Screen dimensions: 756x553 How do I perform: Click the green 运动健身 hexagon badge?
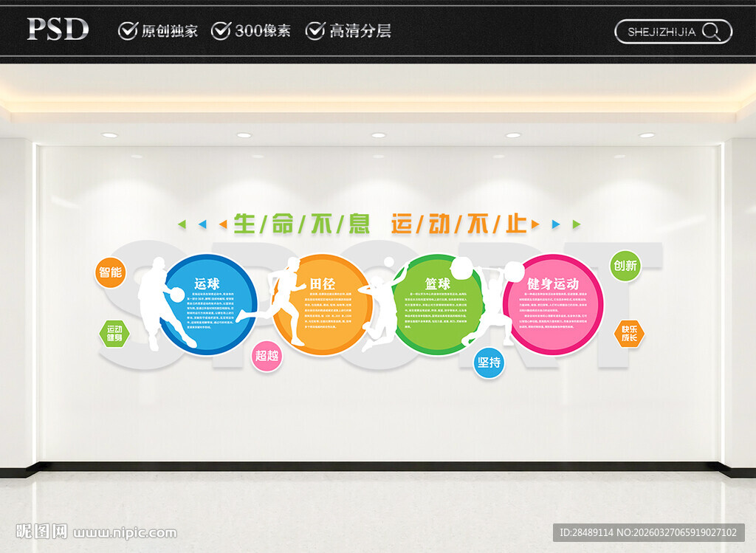pos(114,333)
